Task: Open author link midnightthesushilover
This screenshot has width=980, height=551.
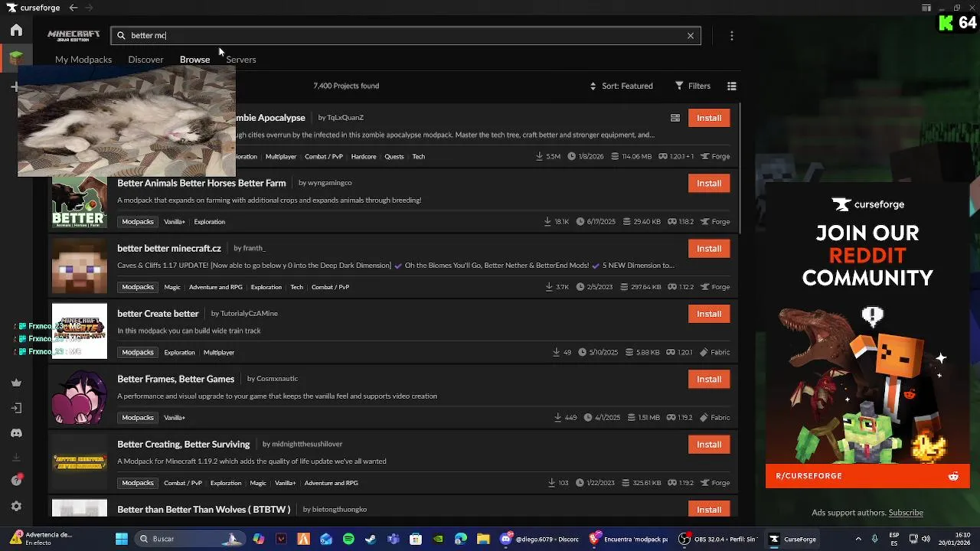Action: pyautogui.click(x=307, y=444)
